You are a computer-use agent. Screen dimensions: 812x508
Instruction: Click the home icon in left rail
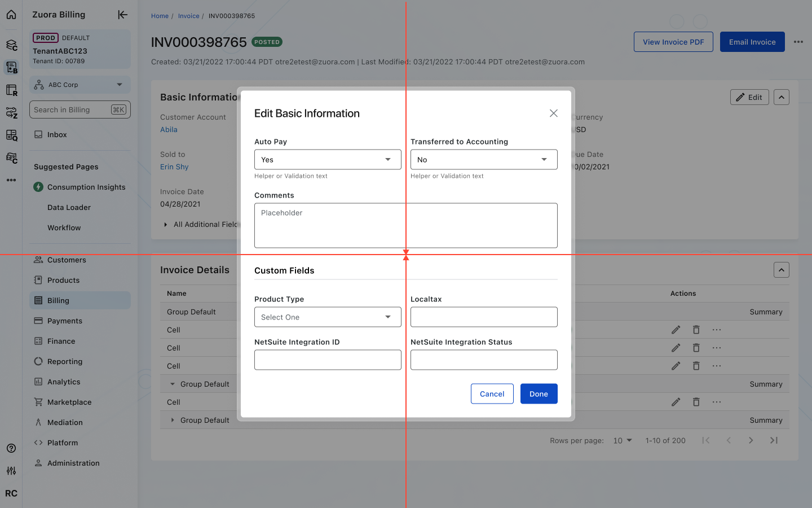pos(11,15)
